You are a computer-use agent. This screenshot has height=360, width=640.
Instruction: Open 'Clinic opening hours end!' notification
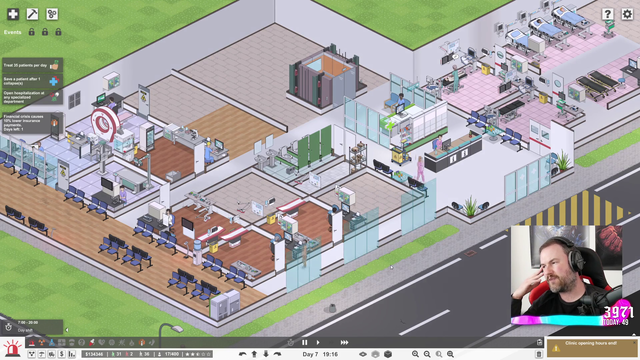[591, 348]
